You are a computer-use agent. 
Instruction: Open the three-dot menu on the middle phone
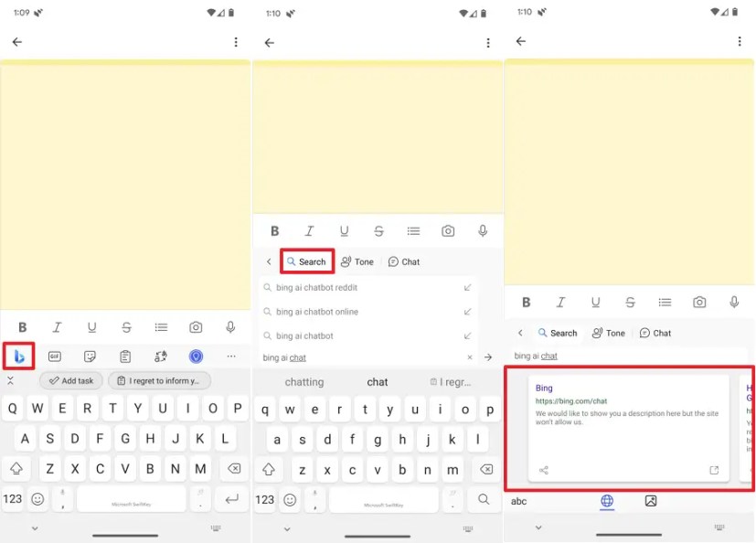point(488,43)
